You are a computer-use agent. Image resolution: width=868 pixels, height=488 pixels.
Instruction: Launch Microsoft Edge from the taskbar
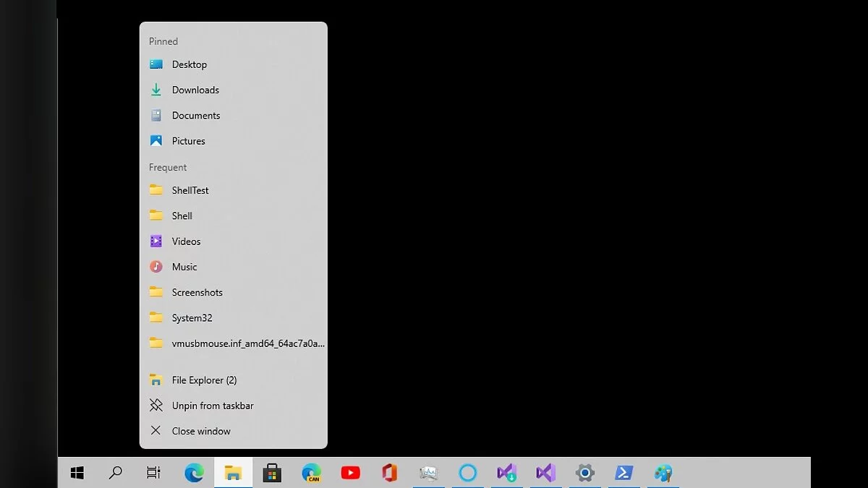(194, 473)
